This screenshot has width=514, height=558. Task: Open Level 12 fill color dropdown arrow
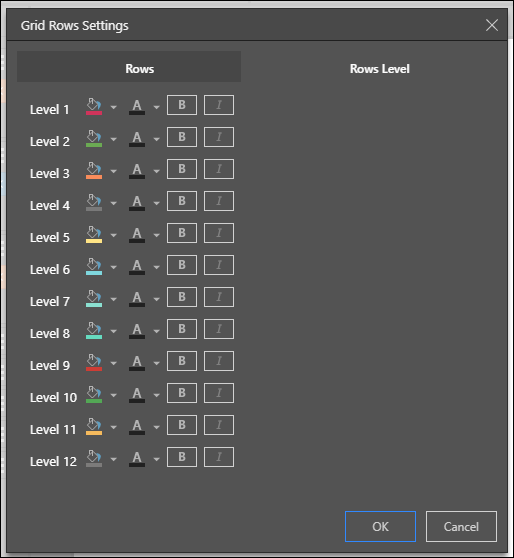tap(114, 459)
